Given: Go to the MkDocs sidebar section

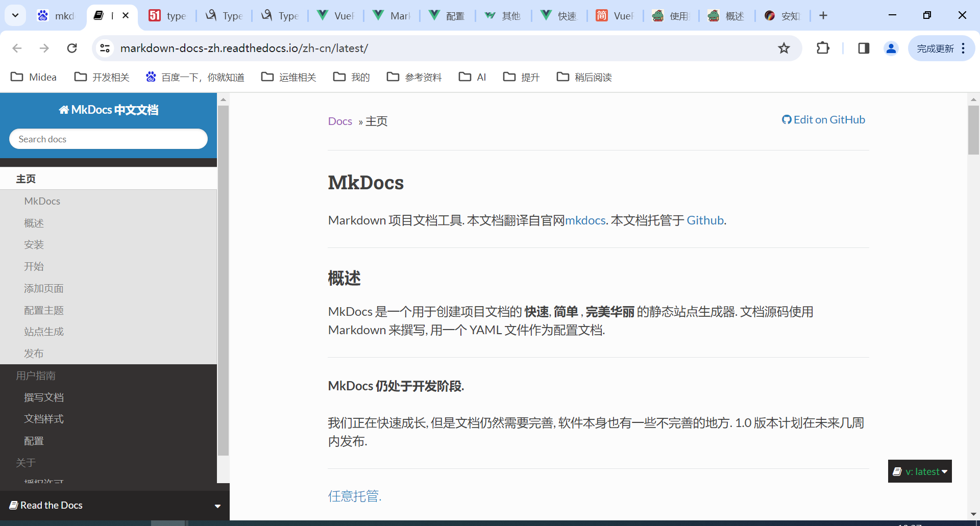Looking at the screenshot, I should click(108, 201).
